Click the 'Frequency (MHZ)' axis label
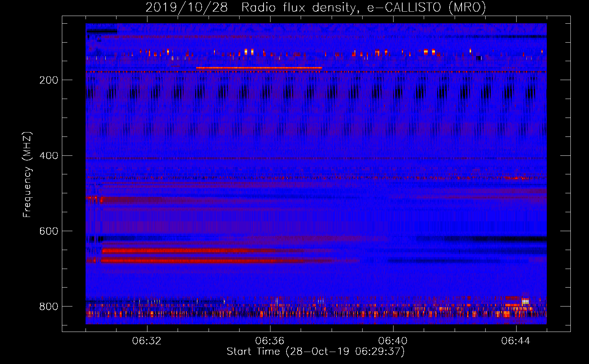This screenshot has height=364, width=589. point(27,175)
